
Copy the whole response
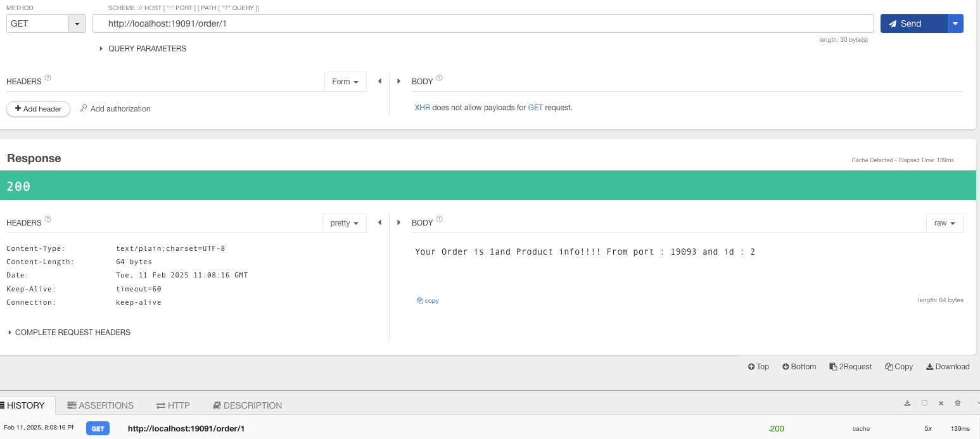point(899,367)
